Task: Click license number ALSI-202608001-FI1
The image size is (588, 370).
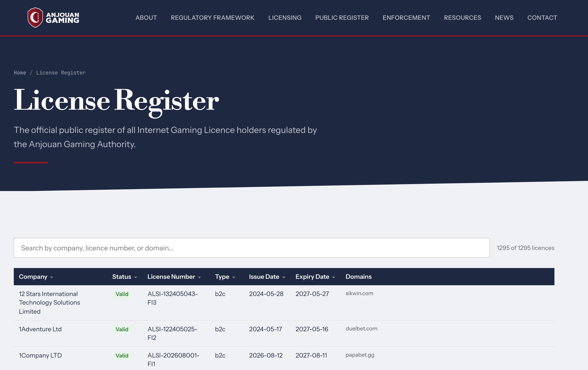Action: point(173,359)
